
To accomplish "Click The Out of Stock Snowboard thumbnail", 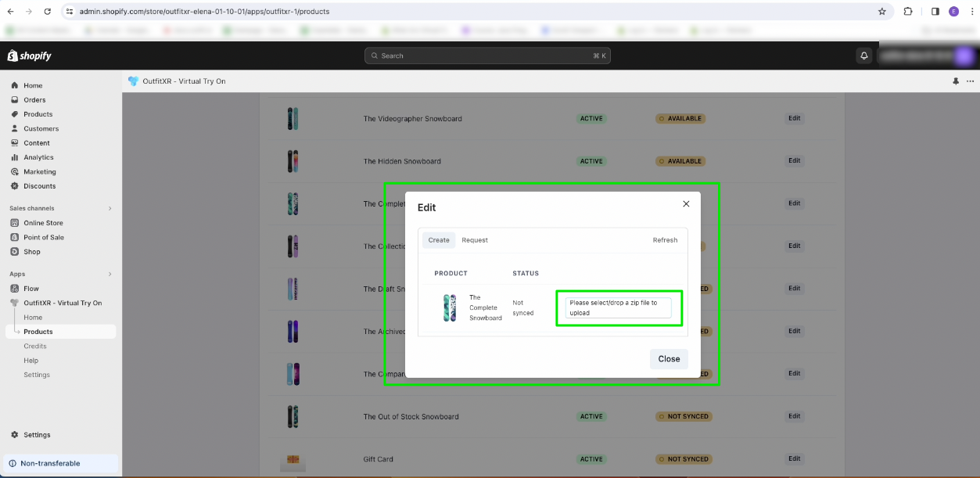I will coord(293,417).
